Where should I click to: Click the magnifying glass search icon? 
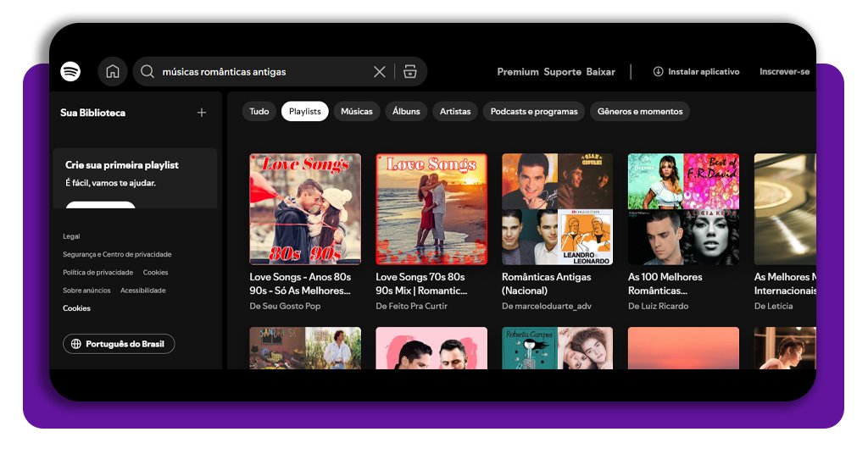coord(147,72)
